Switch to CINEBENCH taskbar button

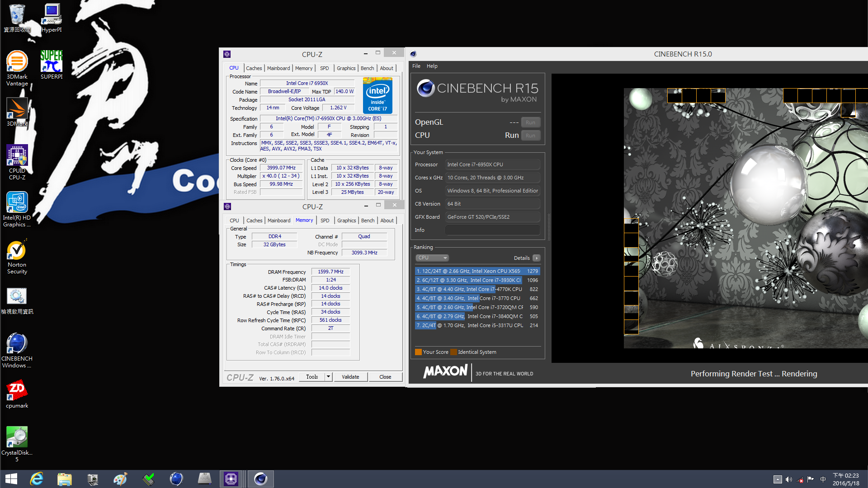point(261,479)
